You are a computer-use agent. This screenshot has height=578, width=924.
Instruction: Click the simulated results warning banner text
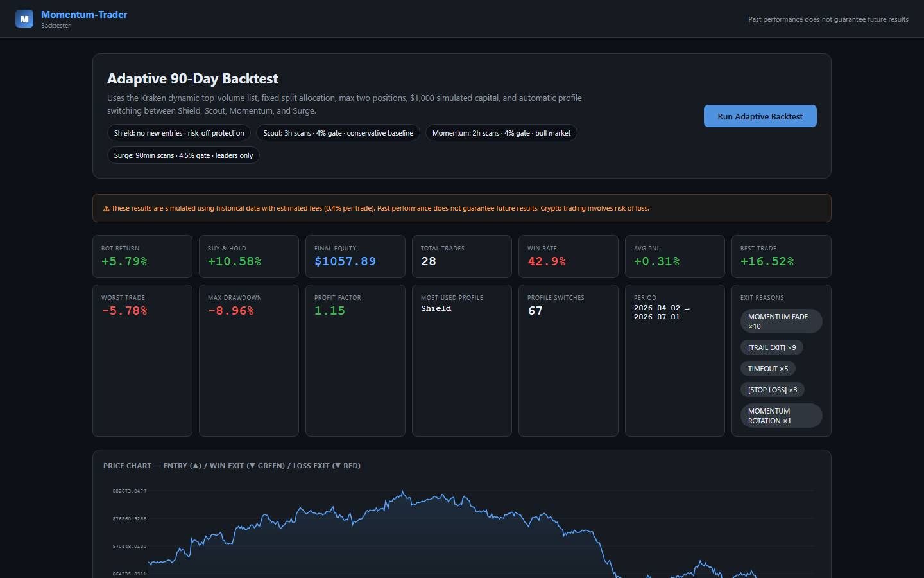pyautogui.click(x=380, y=208)
